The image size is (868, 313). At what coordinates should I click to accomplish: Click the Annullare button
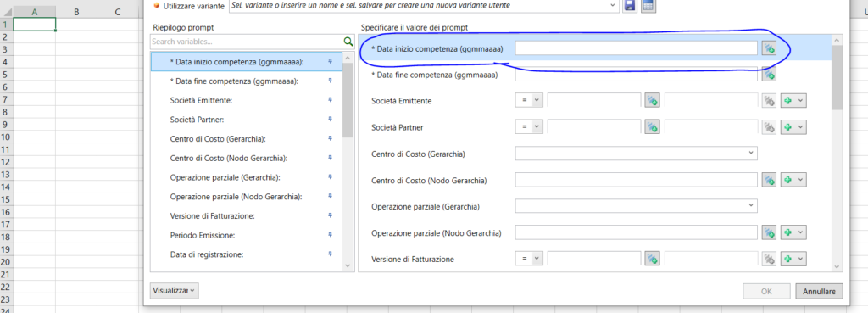click(820, 291)
